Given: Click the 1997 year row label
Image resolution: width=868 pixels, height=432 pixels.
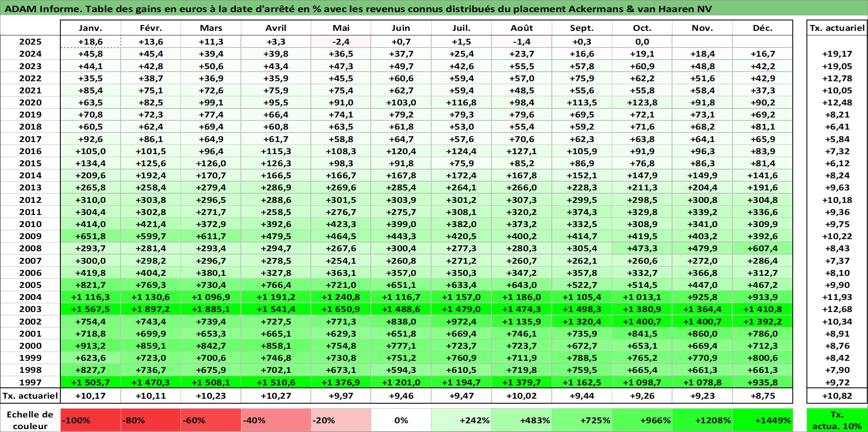Looking at the screenshot, I should (30, 382).
